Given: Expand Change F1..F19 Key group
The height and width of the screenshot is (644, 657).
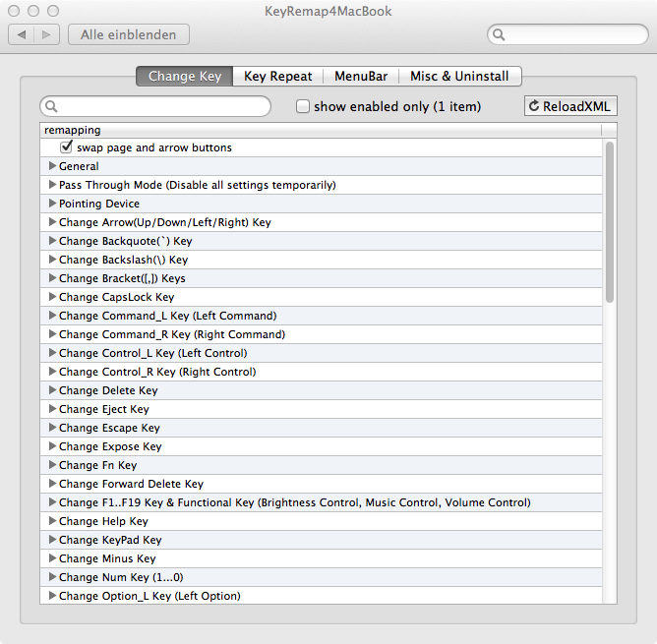Looking at the screenshot, I should [x=52, y=502].
